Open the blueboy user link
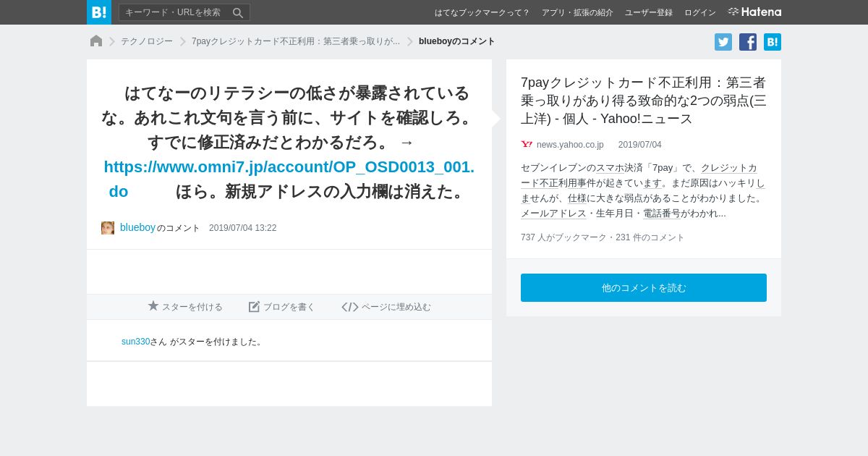The width and height of the screenshot is (868, 456). tap(137, 227)
